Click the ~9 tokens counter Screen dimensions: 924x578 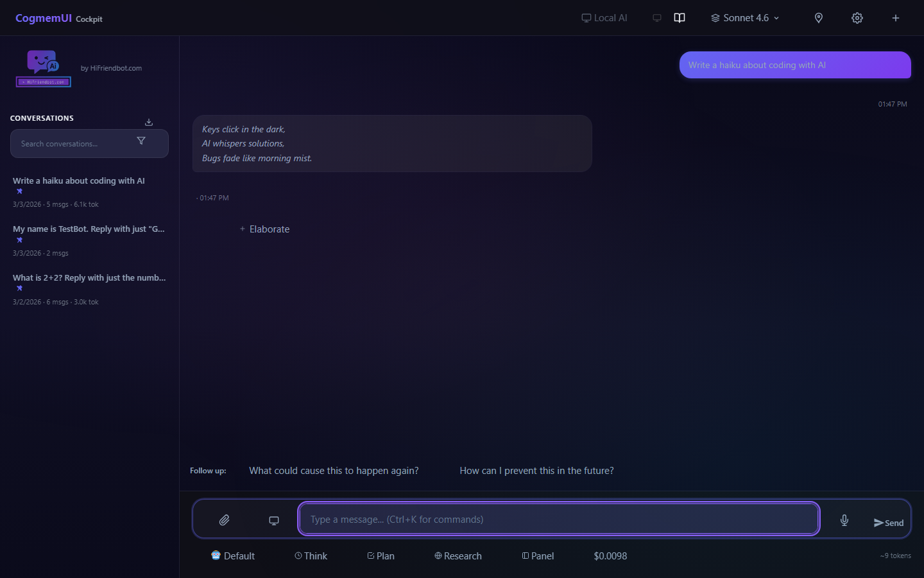[895, 556]
